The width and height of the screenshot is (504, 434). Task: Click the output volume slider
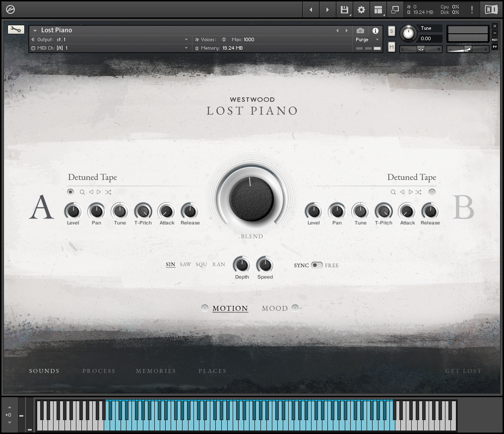[x=468, y=49]
